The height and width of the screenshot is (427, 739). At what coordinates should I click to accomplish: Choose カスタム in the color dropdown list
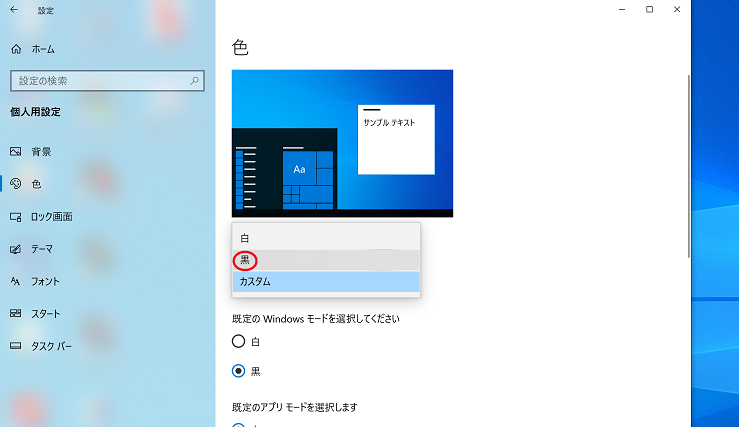(326, 282)
